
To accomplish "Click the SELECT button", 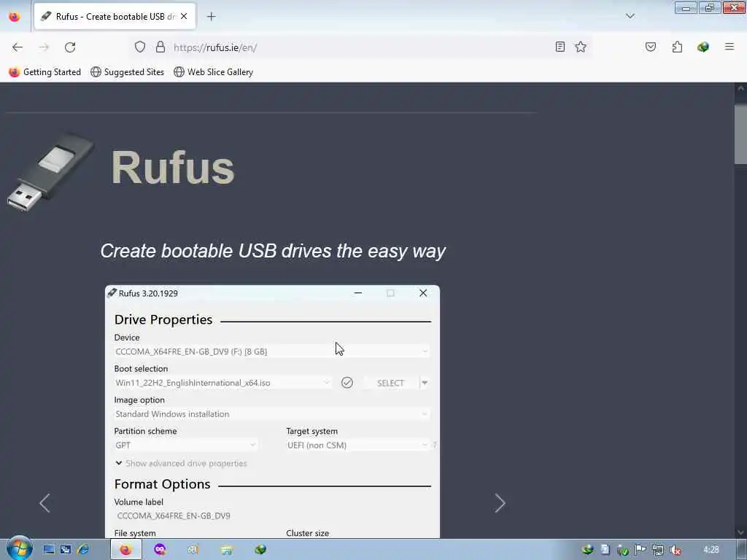I will coord(390,383).
